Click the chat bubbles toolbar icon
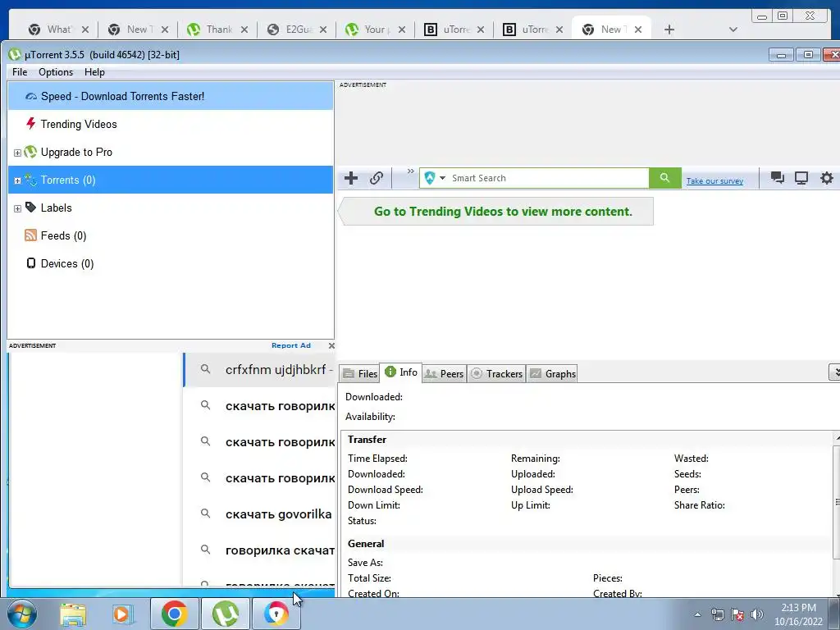840x630 pixels. point(778,178)
